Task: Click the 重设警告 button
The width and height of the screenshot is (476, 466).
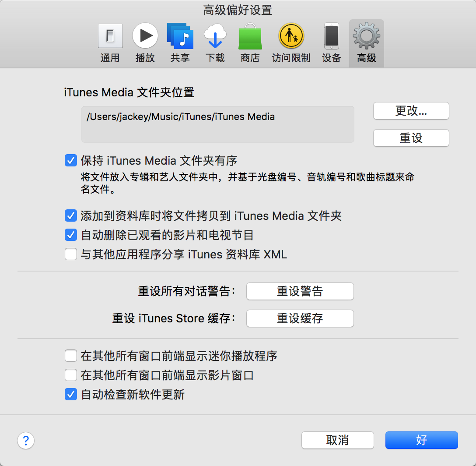Action: click(300, 291)
